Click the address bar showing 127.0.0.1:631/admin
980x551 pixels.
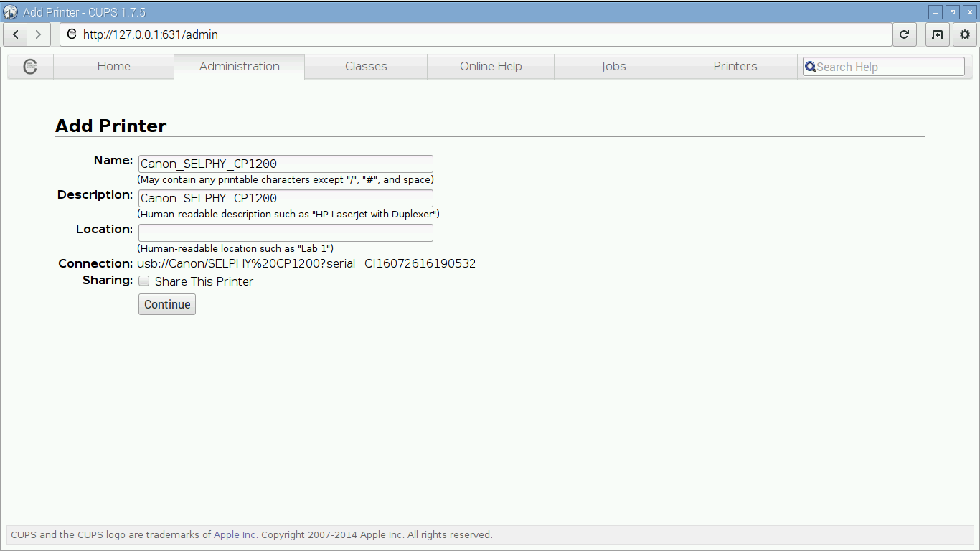[476, 34]
